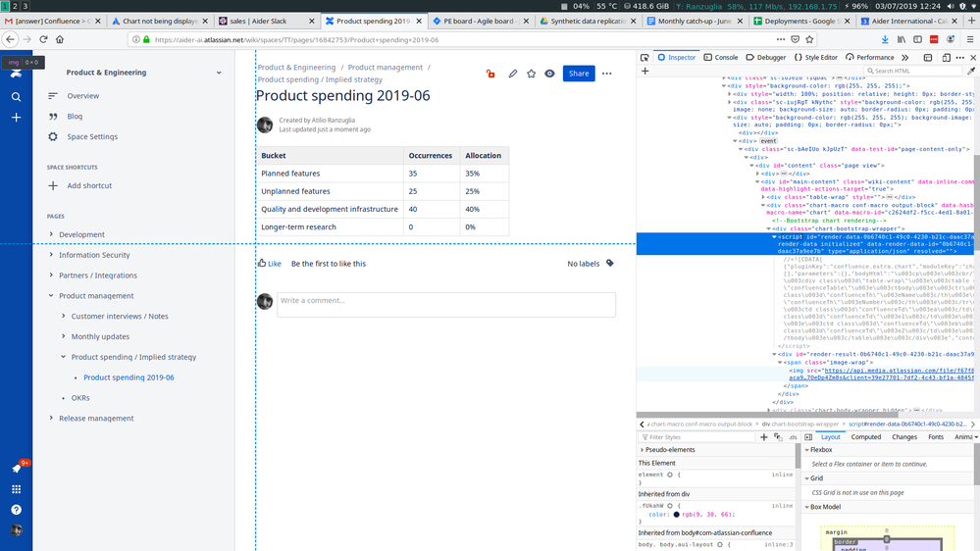Screen dimensions: 980x551
Task: Switch to the Performance DevTools tab
Action: tap(870, 58)
